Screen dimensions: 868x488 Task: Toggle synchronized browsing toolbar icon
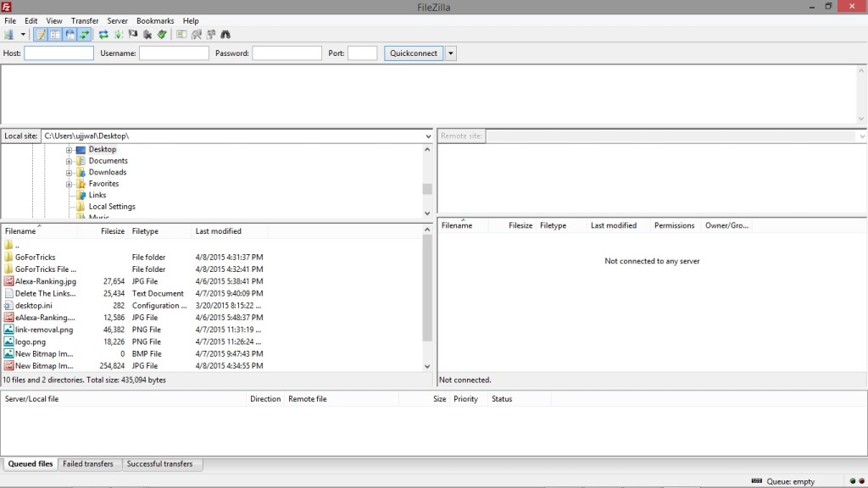click(211, 34)
